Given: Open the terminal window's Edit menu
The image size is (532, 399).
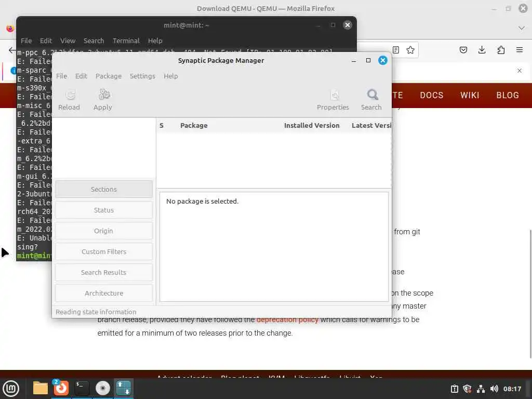Looking at the screenshot, I should tap(46, 41).
